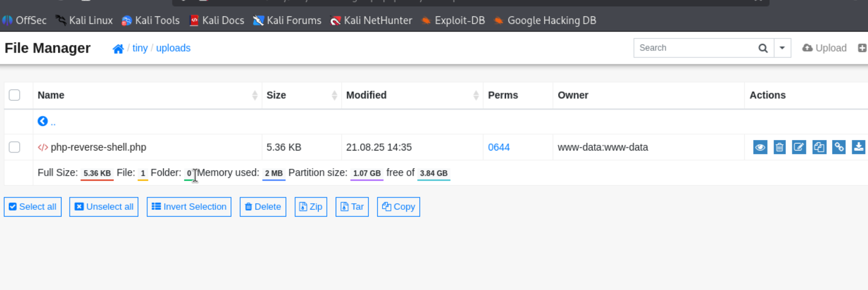The image size is (868, 290).
Task: Check the php-reverse-shell.php row checkbox
Action: pos(14,147)
